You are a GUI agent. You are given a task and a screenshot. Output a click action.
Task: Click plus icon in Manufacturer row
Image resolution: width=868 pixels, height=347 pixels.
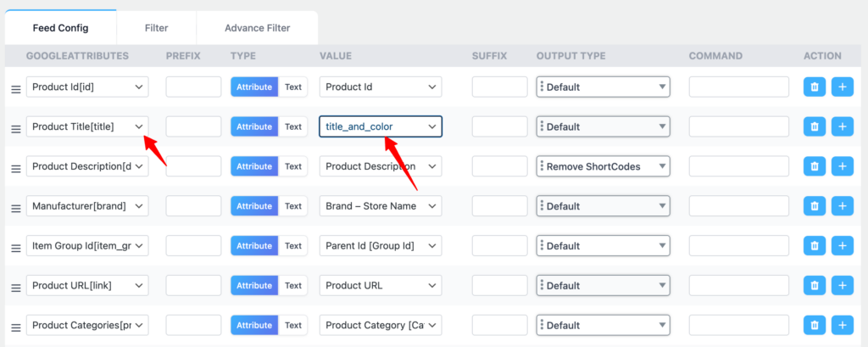pos(842,206)
